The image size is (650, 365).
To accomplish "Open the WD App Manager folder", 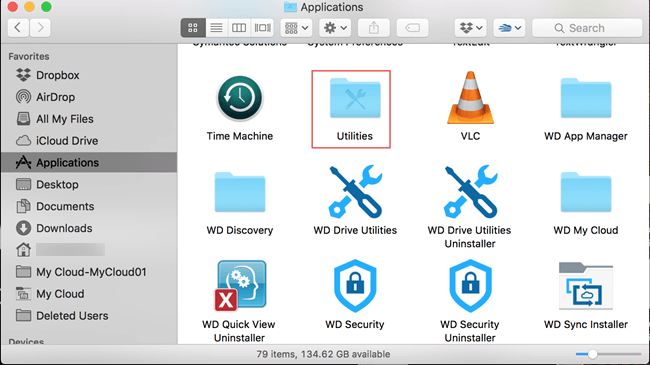I will click(586, 98).
